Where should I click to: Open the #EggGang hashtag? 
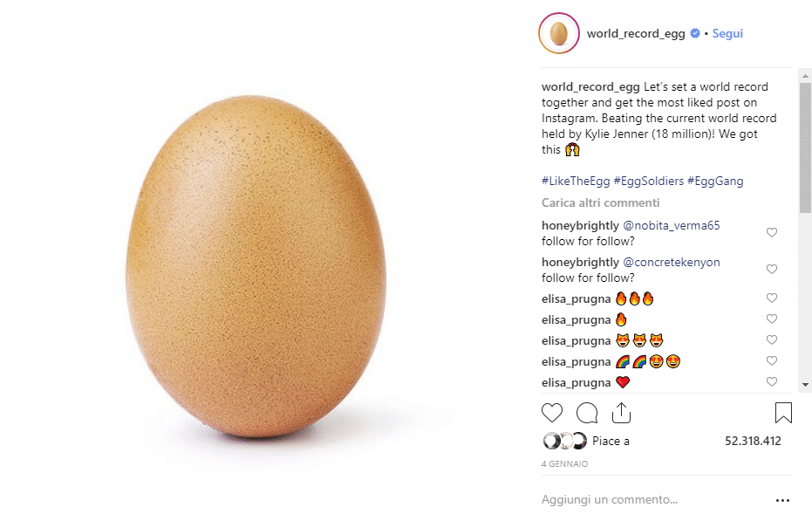713,181
